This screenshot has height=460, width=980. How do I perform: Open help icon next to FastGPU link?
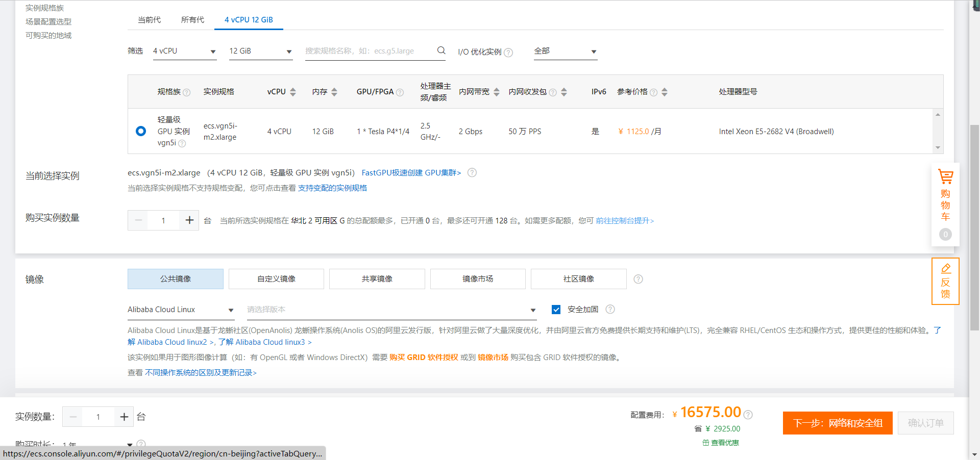[472, 172]
